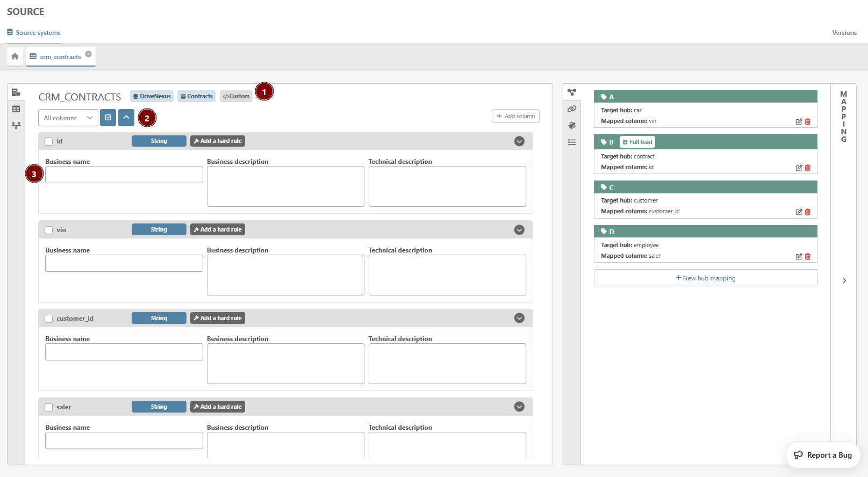Delete hub mapping A with trash icon

808,122
